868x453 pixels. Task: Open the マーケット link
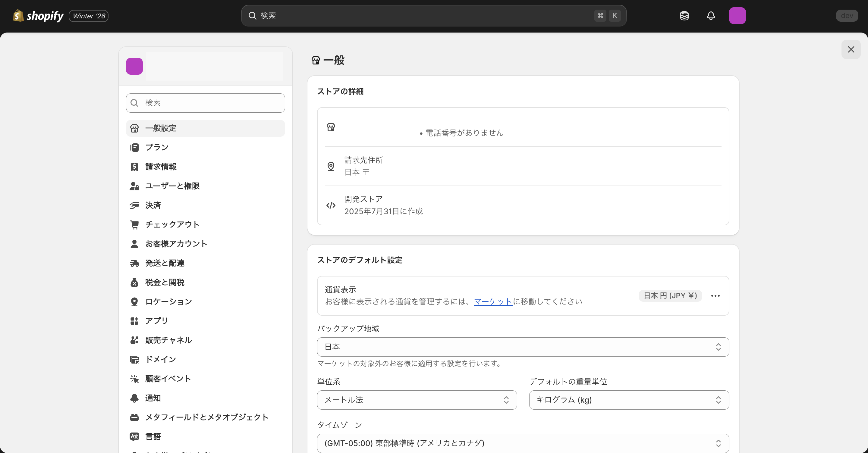pos(493,301)
